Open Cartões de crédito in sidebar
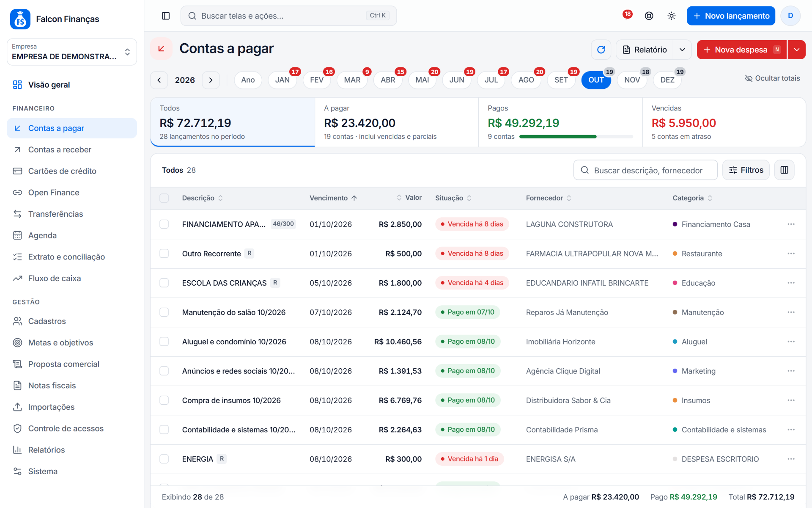Viewport: 812px width, 508px height. [x=72, y=171]
